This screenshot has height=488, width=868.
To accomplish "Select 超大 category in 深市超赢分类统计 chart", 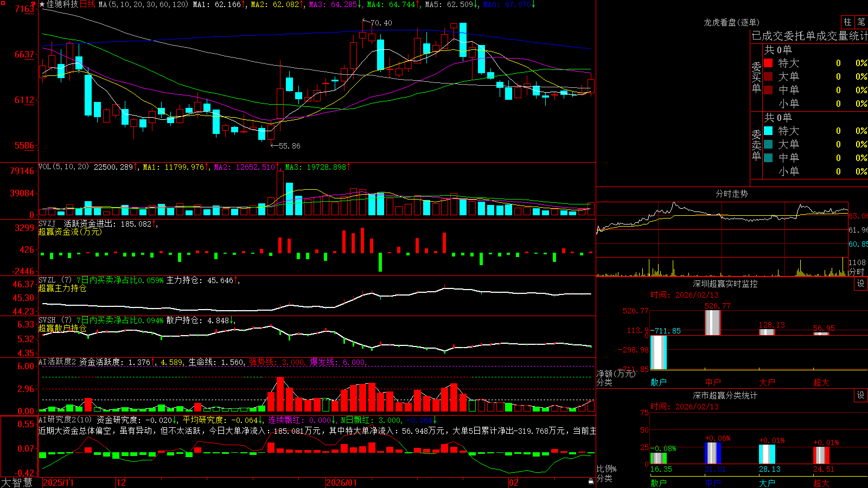I will point(821,483).
